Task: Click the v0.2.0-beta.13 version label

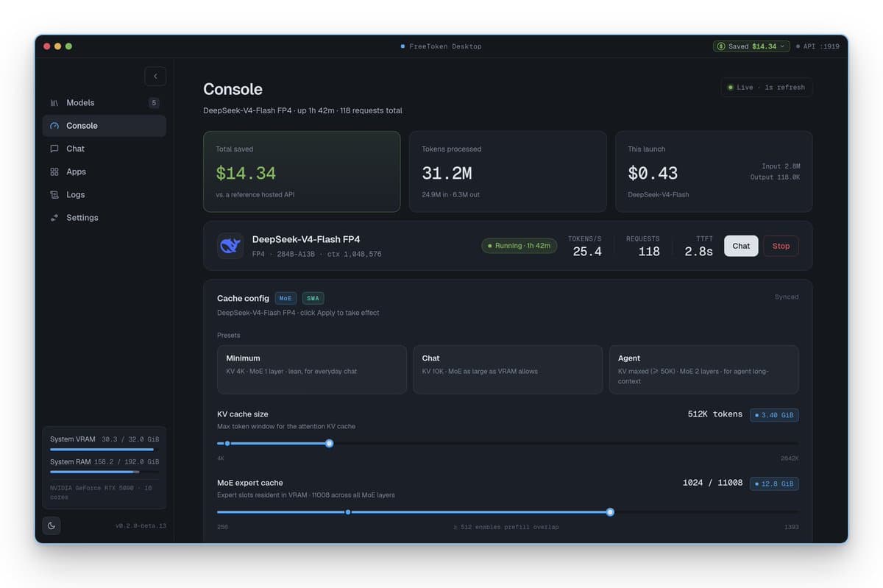Action: point(141,526)
